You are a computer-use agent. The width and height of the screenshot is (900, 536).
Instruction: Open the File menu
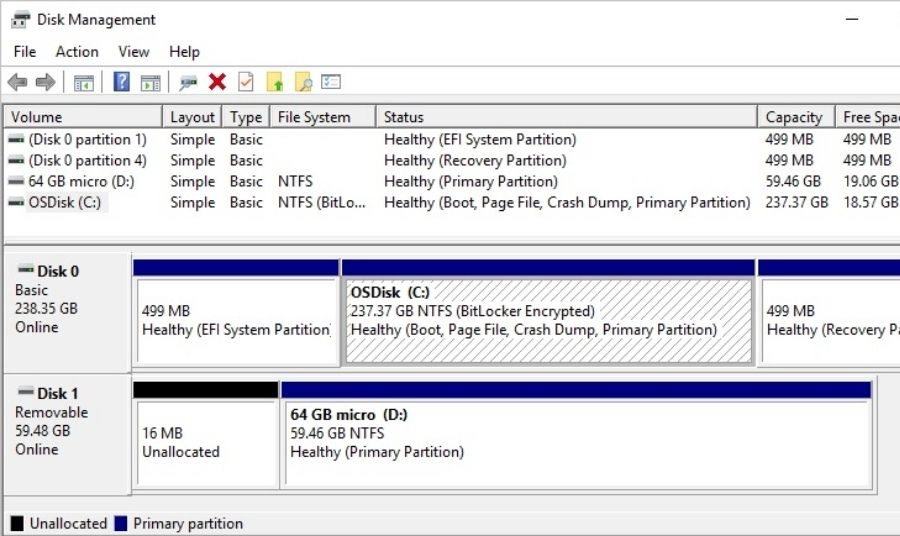pyautogui.click(x=25, y=52)
